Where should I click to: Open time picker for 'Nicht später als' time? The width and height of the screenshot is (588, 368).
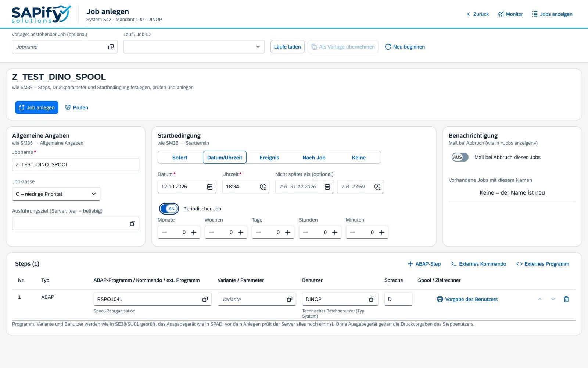[x=377, y=187]
